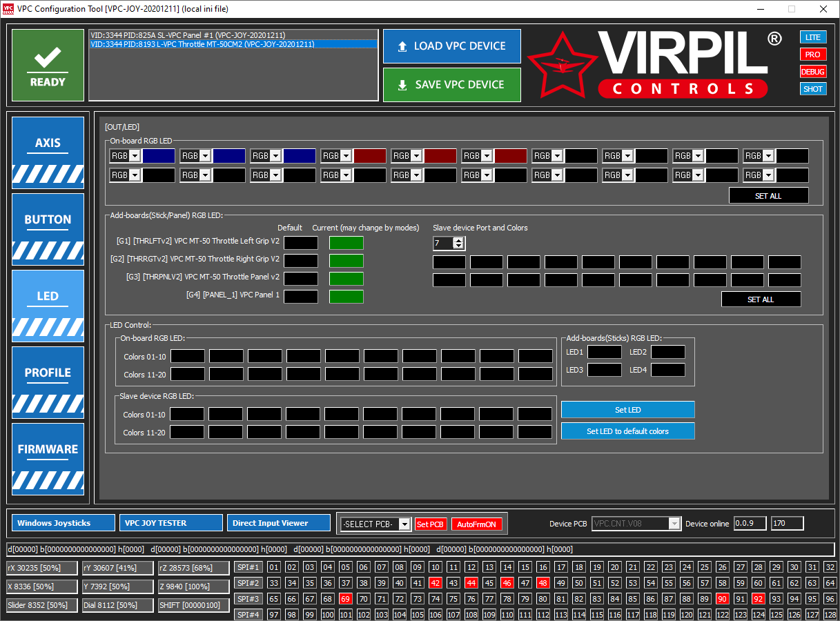Image resolution: width=840 pixels, height=621 pixels.
Task: Click the Slider 8352 axis readout
Action: pyautogui.click(x=42, y=605)
